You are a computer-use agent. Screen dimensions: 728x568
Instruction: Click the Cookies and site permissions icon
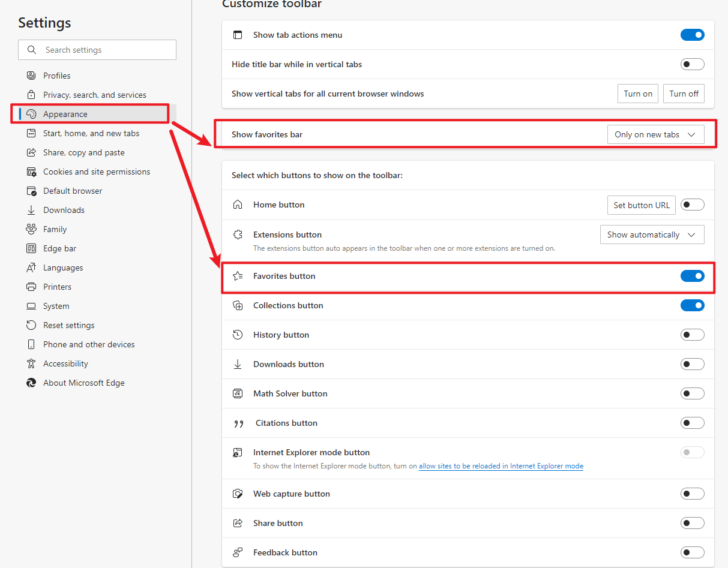31,172
